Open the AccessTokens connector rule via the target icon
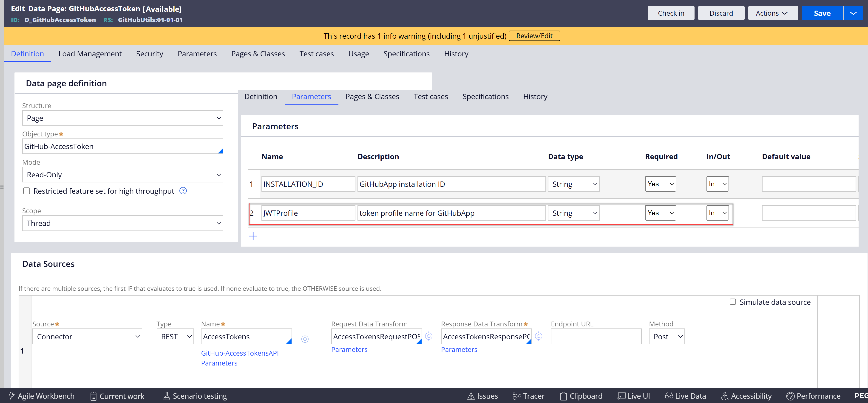Viewport: 868px width, 403px height. (305, 339)
